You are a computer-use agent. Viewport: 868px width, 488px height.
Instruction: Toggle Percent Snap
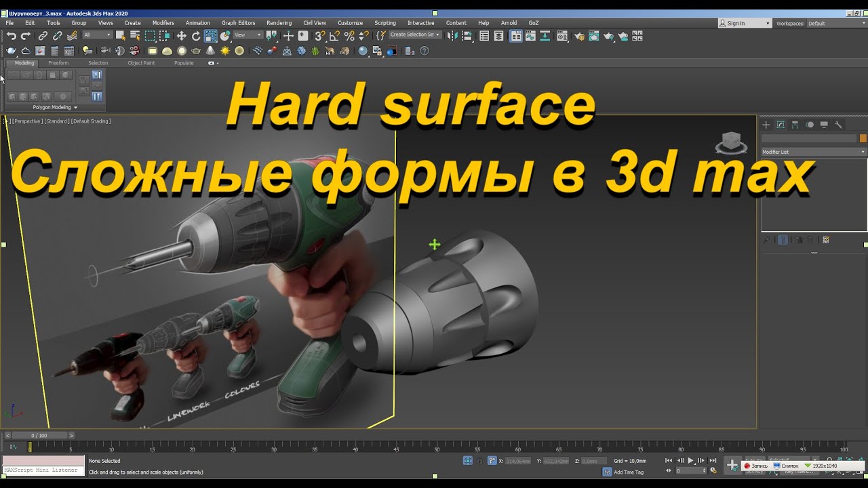click(x=349, y=36)
